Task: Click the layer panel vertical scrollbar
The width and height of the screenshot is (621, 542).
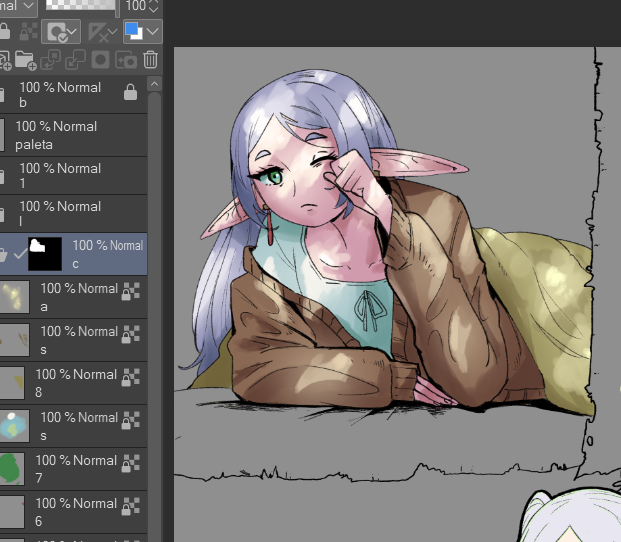Action: pyautogui.click(x=154, y=317)
